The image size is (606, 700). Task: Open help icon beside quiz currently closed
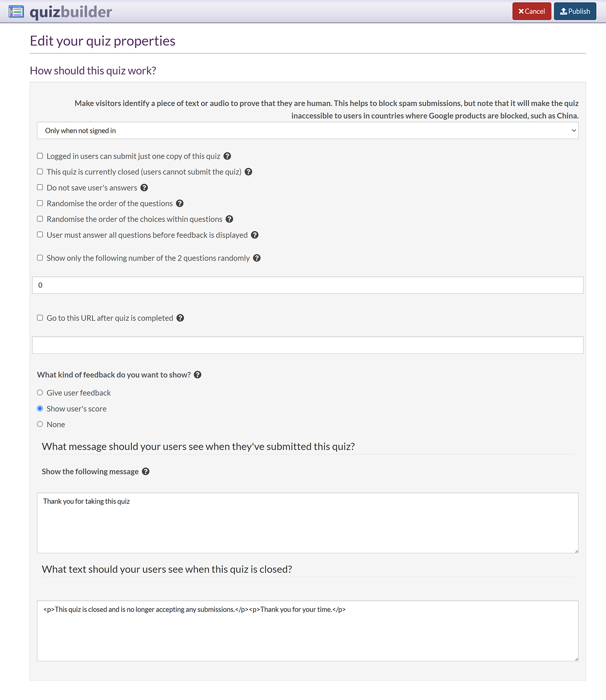[x=248, y=172]
